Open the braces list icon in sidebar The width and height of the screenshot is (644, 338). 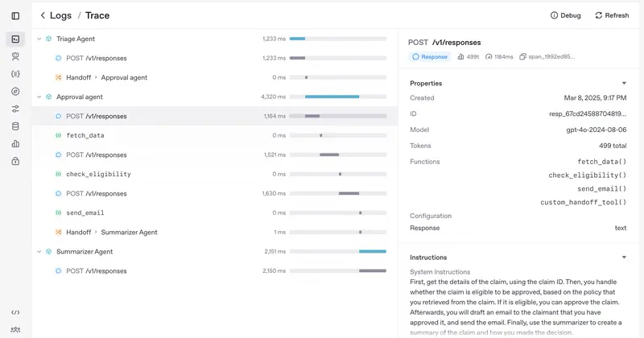coord(15,74)
